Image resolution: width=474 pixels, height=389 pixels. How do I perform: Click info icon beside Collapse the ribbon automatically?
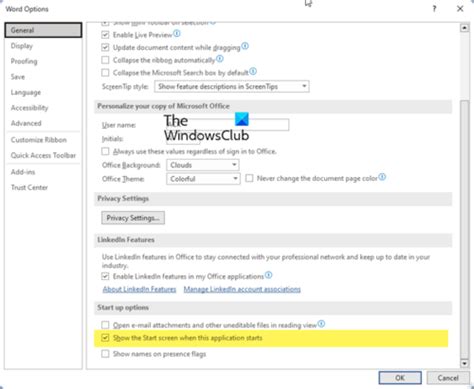[x=219, y=59]
